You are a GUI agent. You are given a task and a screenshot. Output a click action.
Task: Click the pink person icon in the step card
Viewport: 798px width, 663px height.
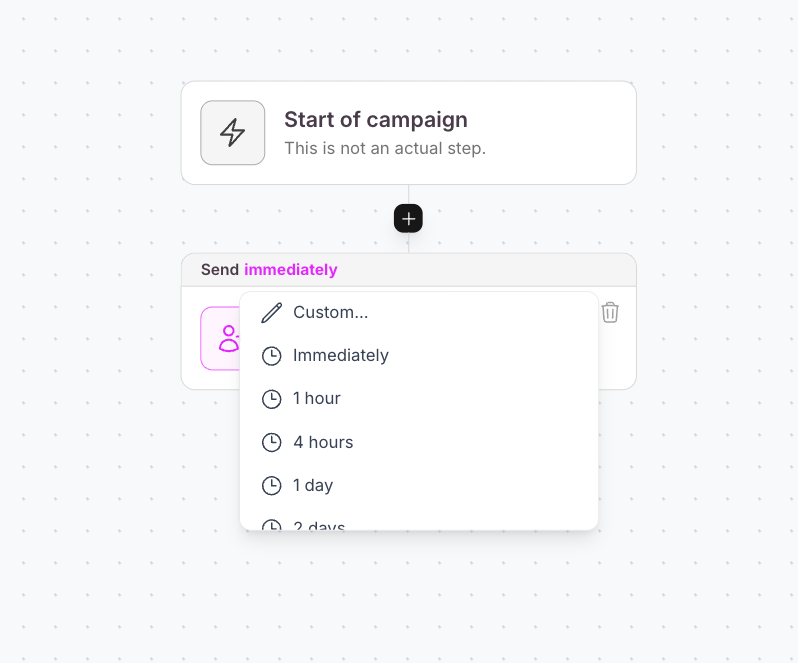[x=221, y=338]
